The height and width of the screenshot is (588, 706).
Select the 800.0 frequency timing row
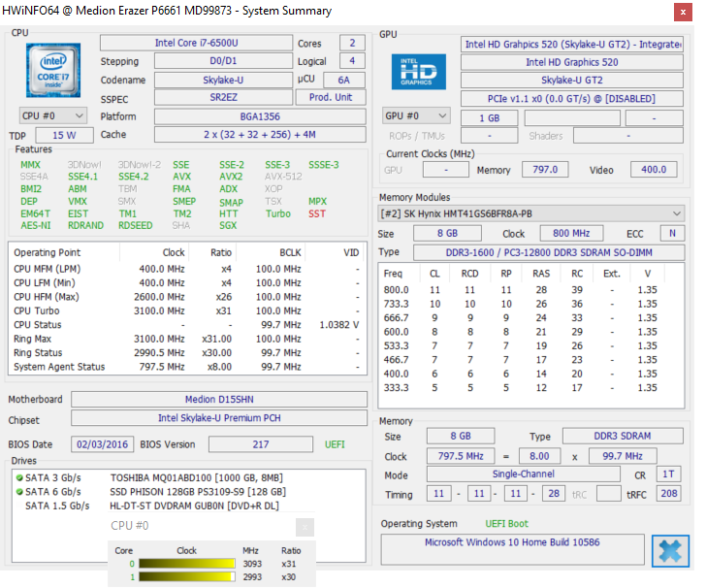531,290
